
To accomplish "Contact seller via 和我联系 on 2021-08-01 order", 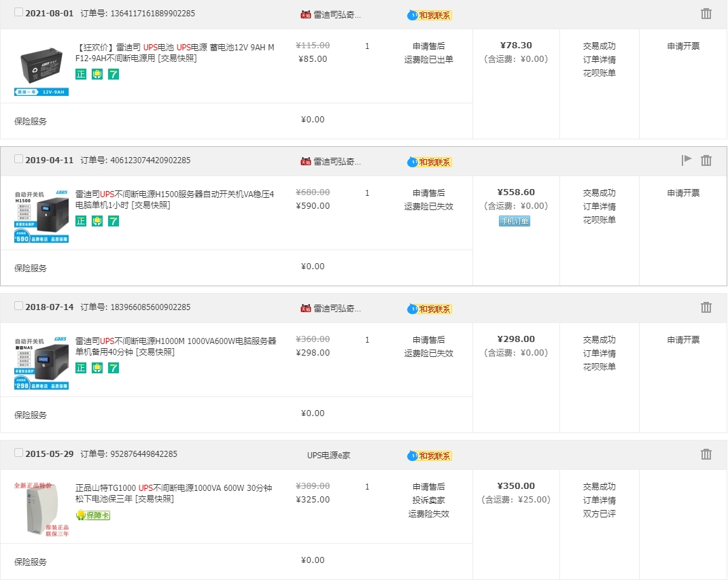I will click(430, 16).
